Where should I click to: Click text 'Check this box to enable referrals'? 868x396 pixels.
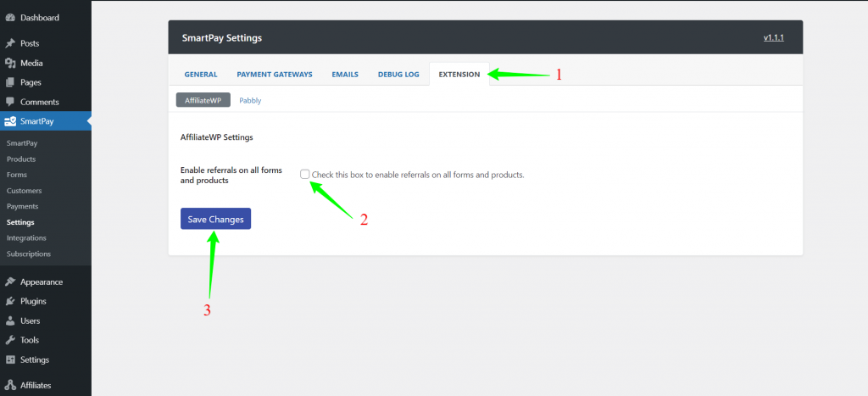(x=418, y=175)
